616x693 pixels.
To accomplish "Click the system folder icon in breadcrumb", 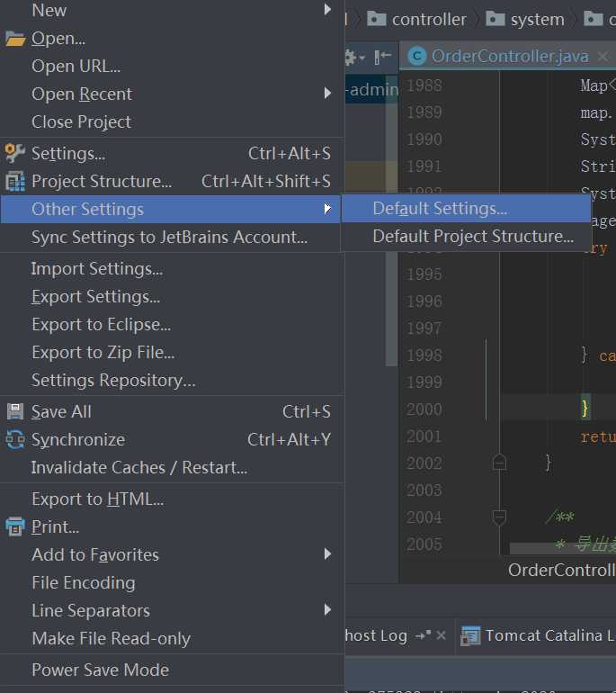I will [495, 19].
